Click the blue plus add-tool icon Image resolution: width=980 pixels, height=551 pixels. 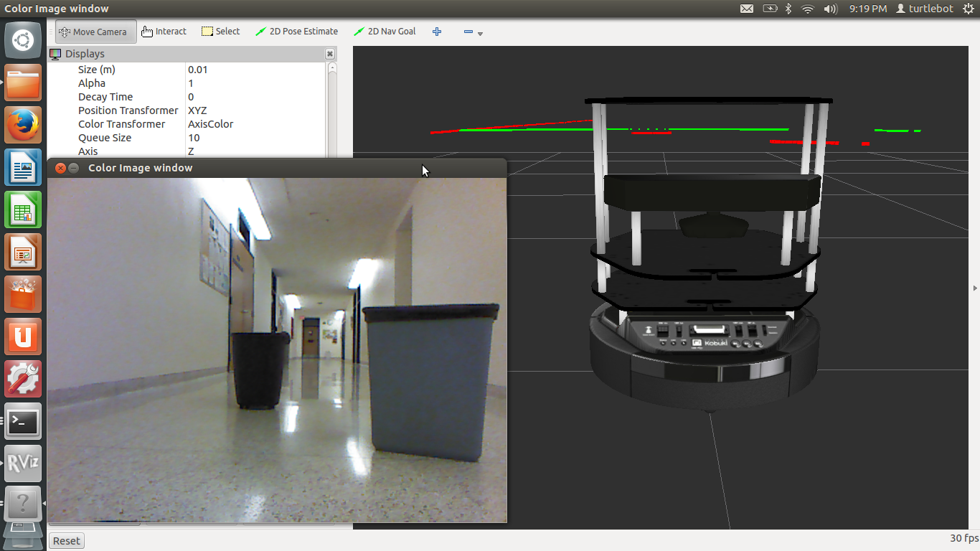[437, 32]
